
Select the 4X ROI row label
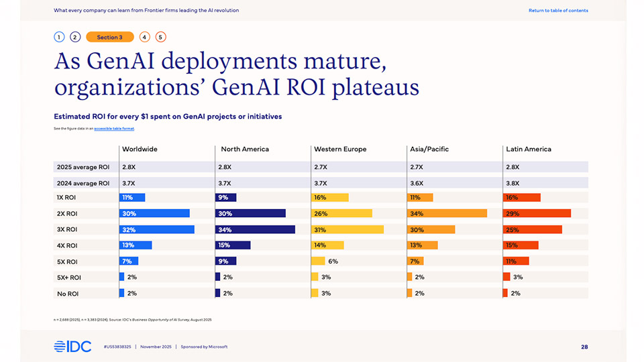point(67,245)
